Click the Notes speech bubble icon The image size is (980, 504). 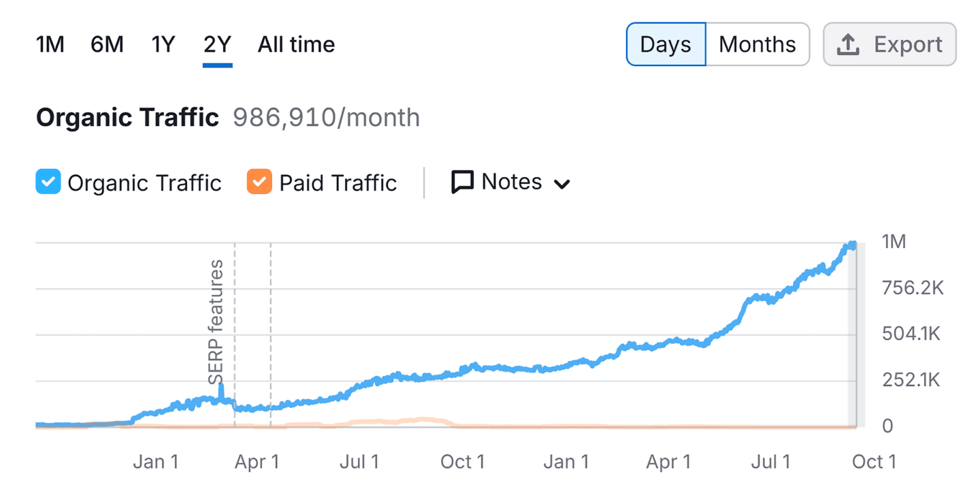pyautogui.click(x=462, y=181)
